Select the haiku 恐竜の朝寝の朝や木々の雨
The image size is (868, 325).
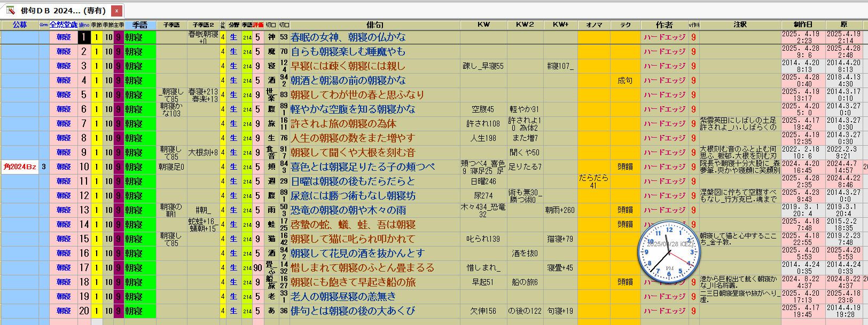348,210
